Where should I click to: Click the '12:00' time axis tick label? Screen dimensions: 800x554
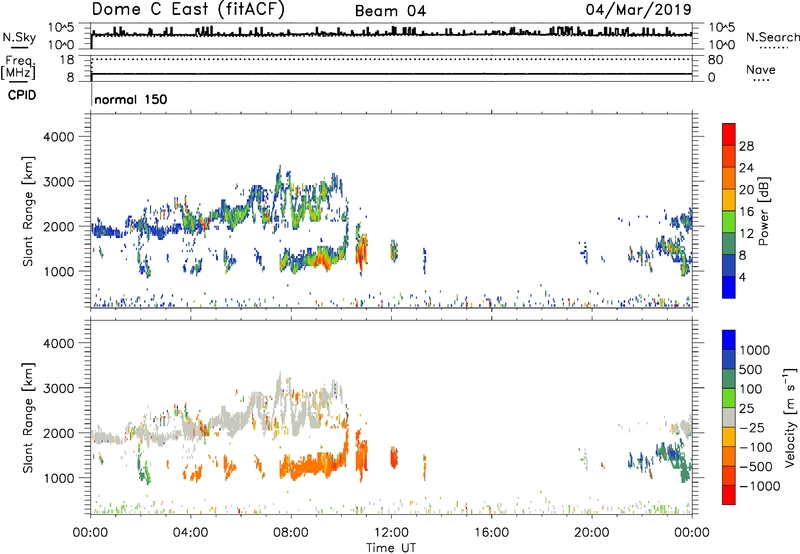tap(391, 533)
